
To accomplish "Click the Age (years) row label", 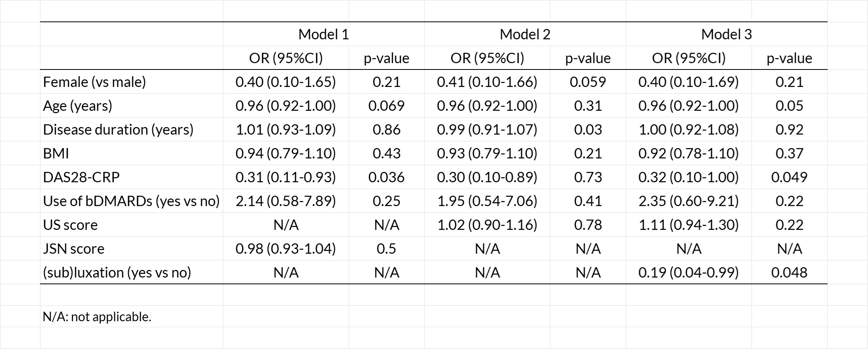I will (78, 106).
